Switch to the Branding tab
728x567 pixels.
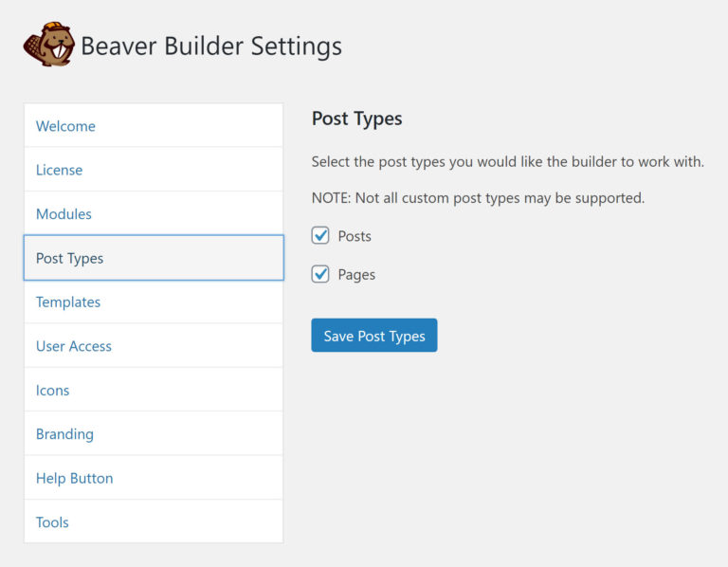tap(154, 433)
